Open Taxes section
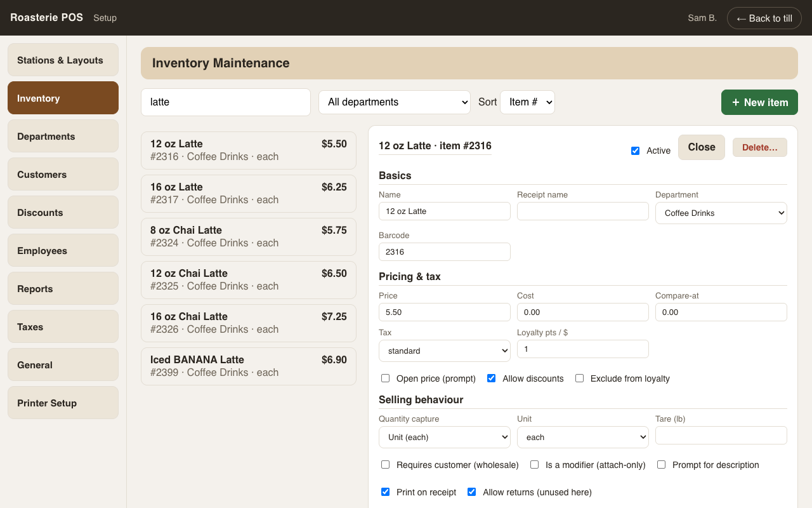 point(63,326)
